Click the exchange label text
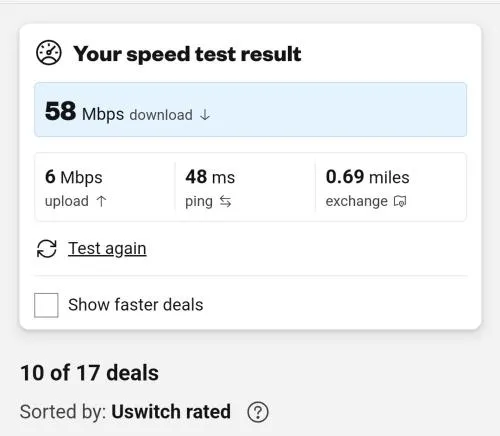This screenshot has width=500, height=436. click(x=357, y=201)
